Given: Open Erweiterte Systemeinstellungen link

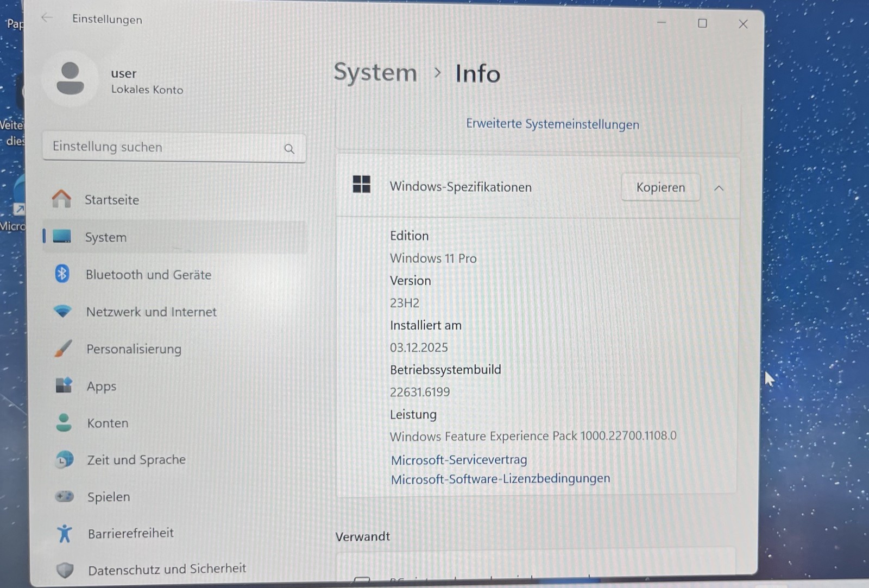Looking at the screenshot, I should pyautogui.click(x=552, y=124).
